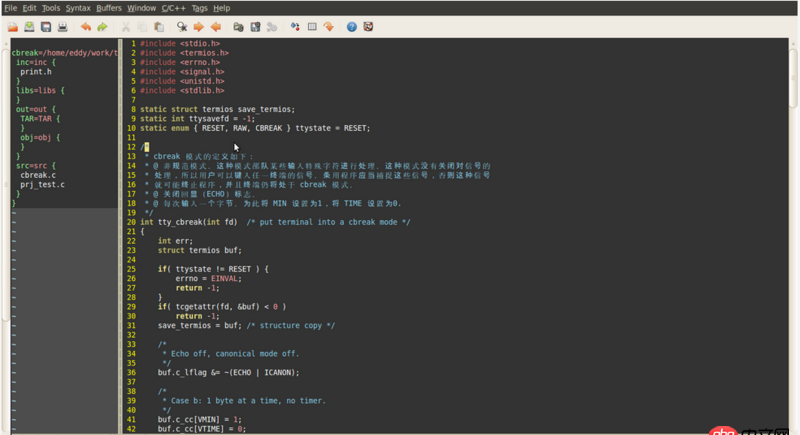Open the C/C++ menu
This screenshot has height=435, width=800.
point(174,8)
